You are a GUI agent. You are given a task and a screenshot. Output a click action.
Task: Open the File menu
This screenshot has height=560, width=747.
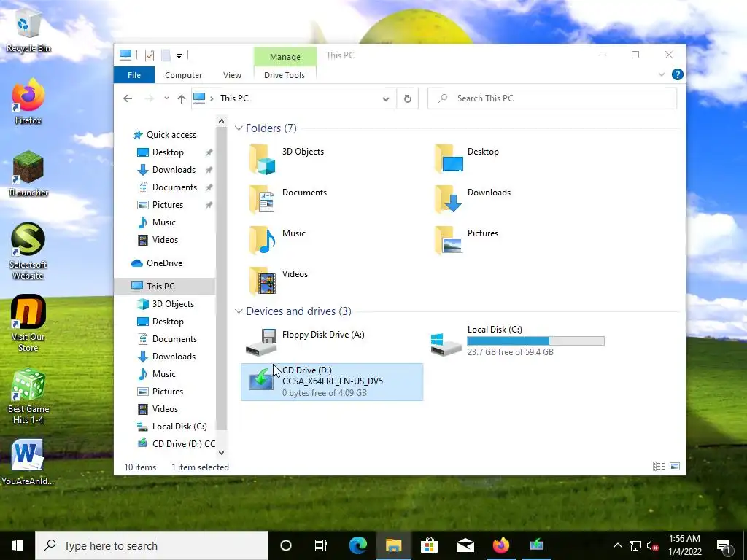coord(134,75)
